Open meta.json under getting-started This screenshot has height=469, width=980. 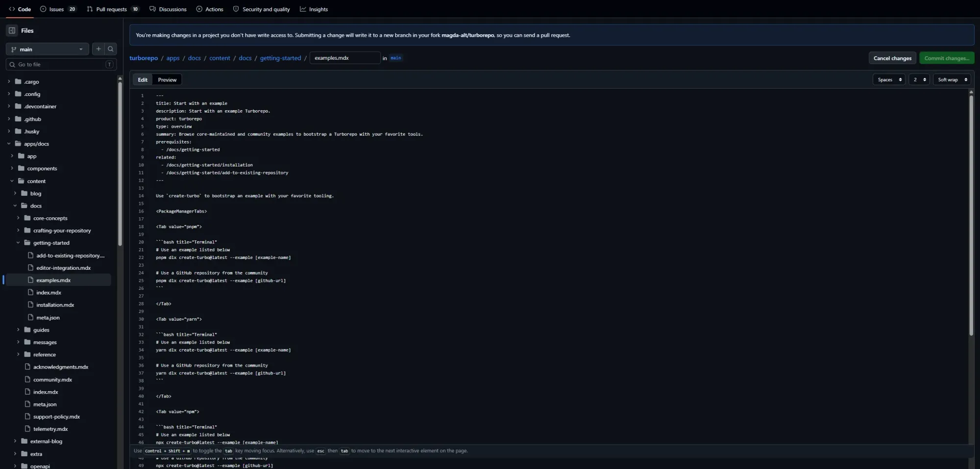click(48, 317)
